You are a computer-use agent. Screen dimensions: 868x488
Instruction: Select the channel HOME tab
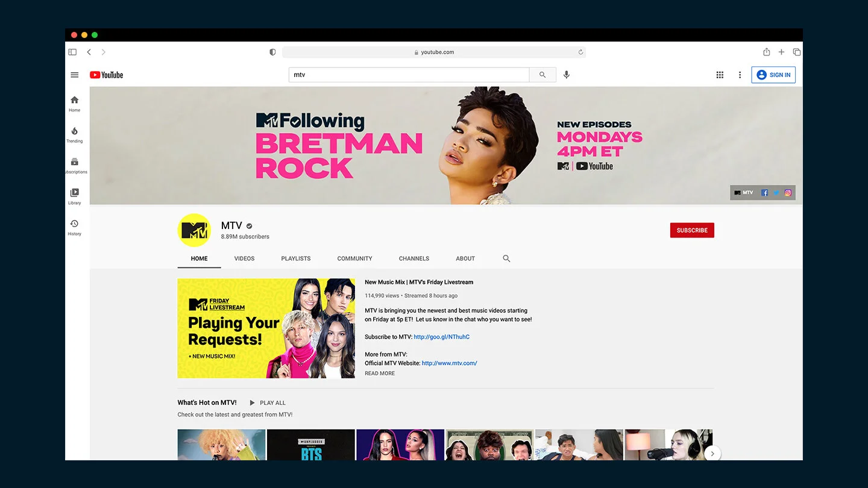point(200,258)
